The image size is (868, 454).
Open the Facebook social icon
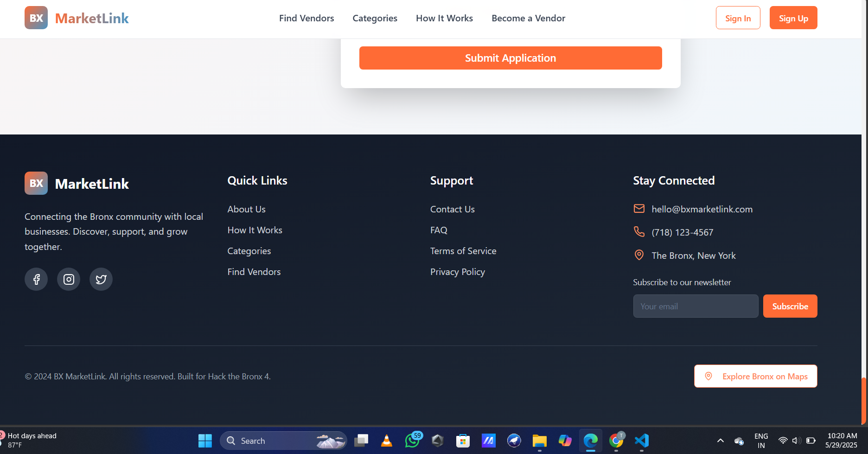36,279
